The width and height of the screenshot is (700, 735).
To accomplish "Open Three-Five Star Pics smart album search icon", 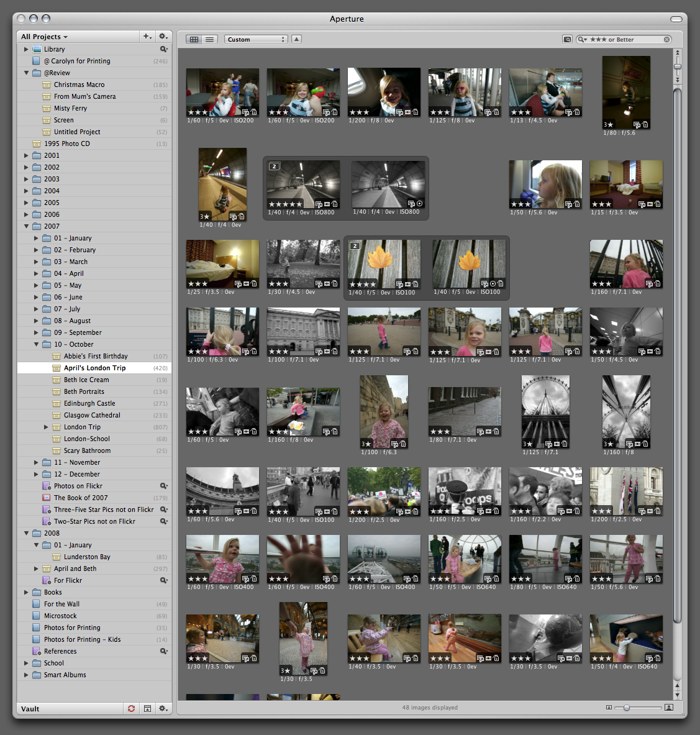I will click(163, 509).
